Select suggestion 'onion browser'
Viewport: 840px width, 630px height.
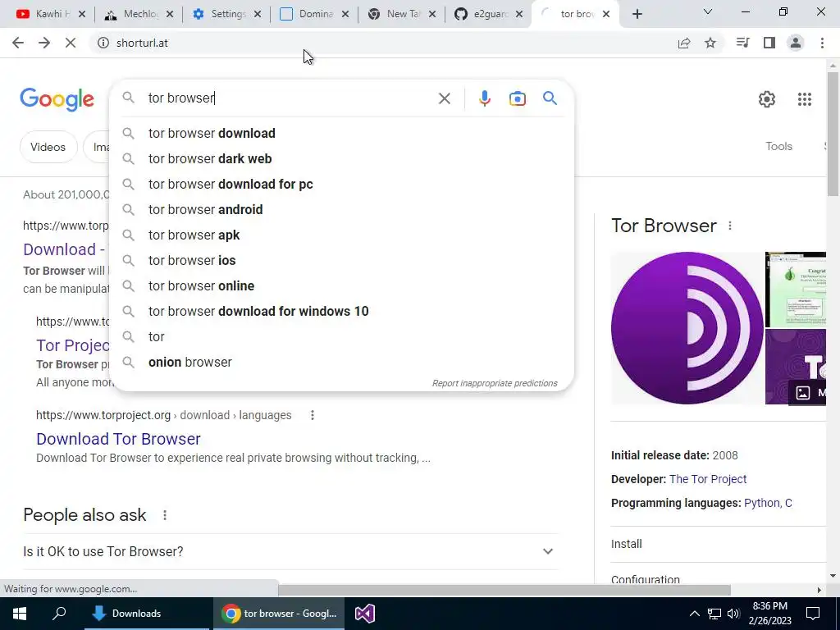(342, 362)
